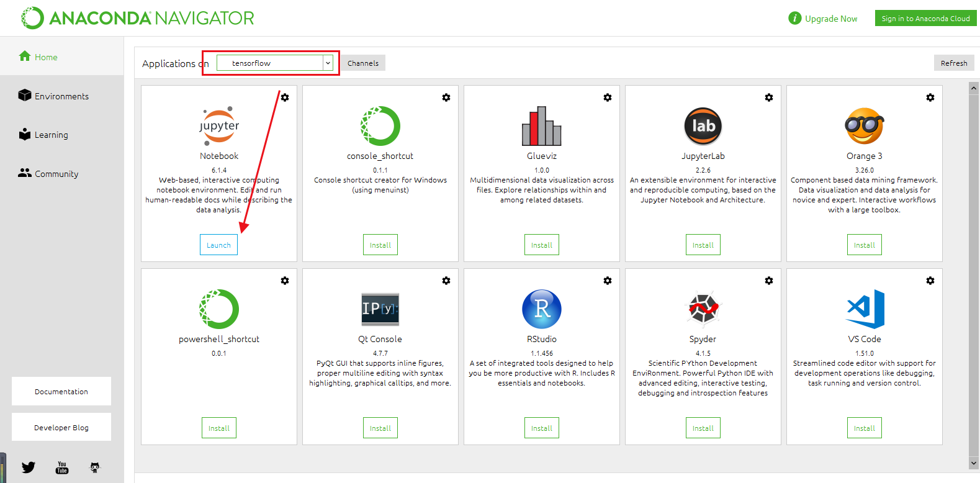
Task: Open settings gear on Jupyter Notebook card
Action: [285, 97]
